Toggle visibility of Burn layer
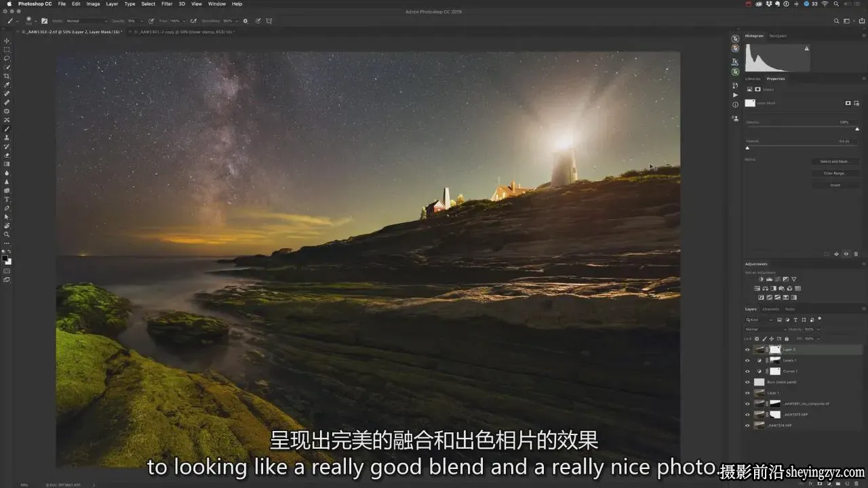This screenshot has height=488, width=868. pos(747,382)
